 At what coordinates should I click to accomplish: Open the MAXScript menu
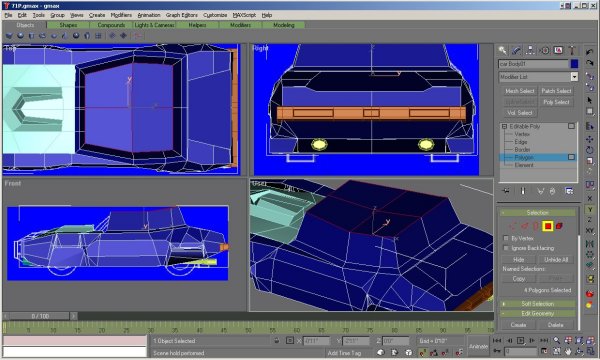244,15
